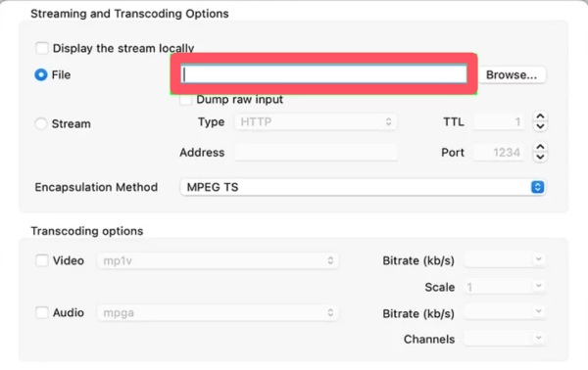588x370 pixels.
Task: Expand the Channels combo box arrow
Action: (x=538, y=338)
